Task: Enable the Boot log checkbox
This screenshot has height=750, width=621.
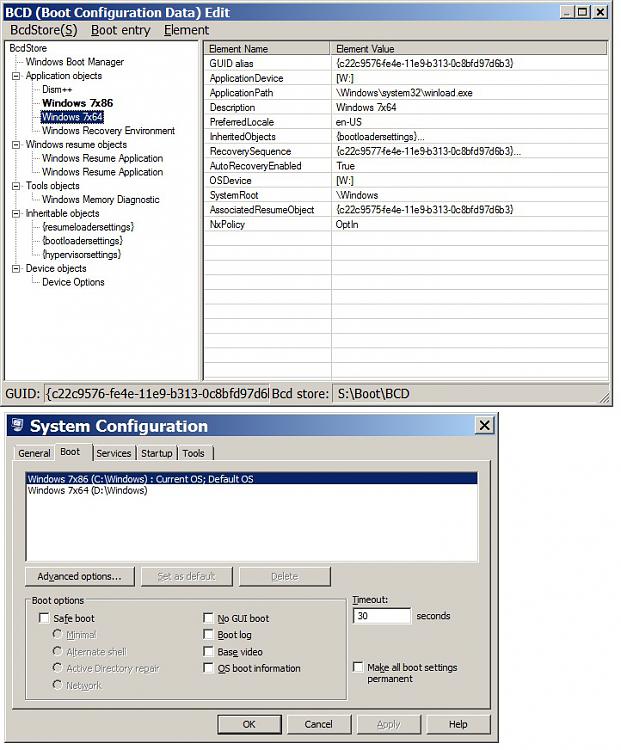Action: [x=208, y=634]
